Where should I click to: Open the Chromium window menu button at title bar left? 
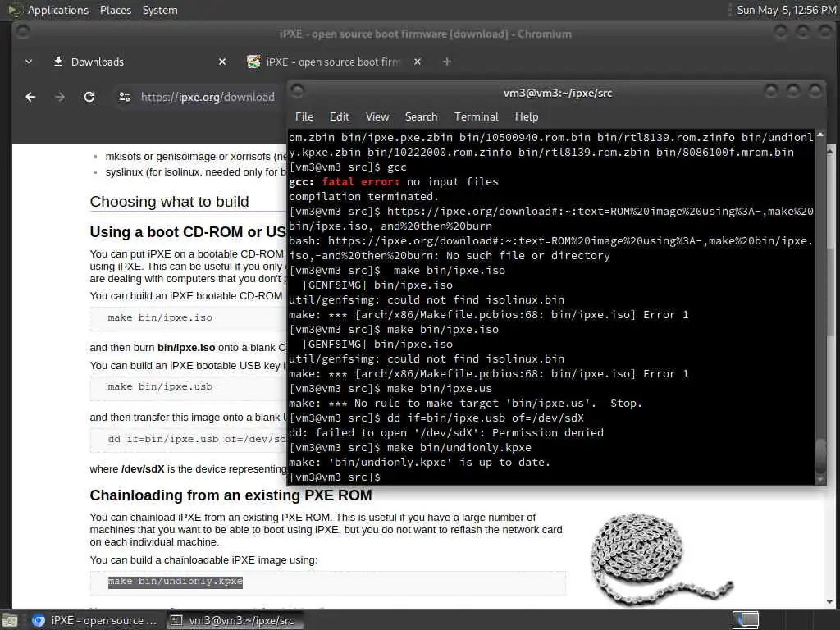click(x=22, y=31)
